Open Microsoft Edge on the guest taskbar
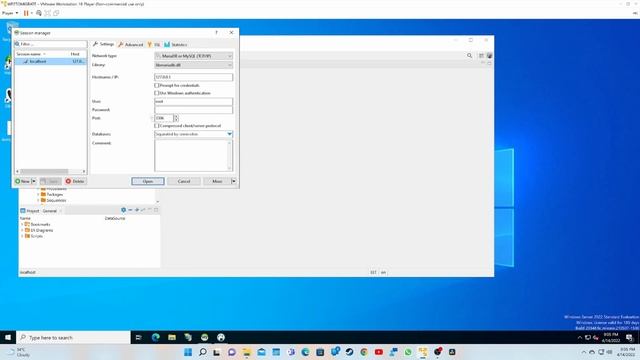 tap(156, 338)
